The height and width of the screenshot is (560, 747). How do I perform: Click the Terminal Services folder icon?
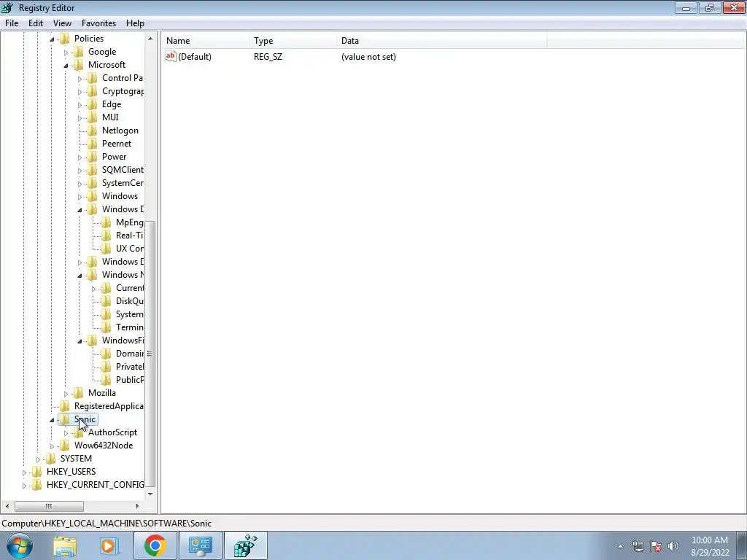point(107,327)
